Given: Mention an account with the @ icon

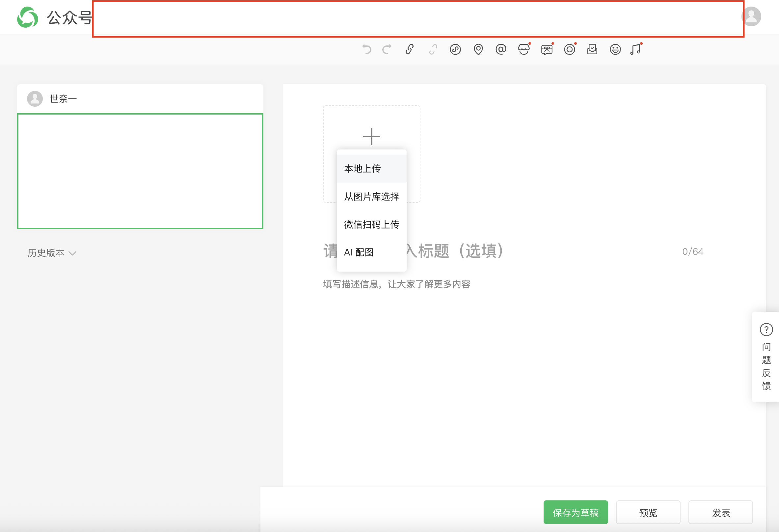Looking at the screenshot, I should point(501,50).
